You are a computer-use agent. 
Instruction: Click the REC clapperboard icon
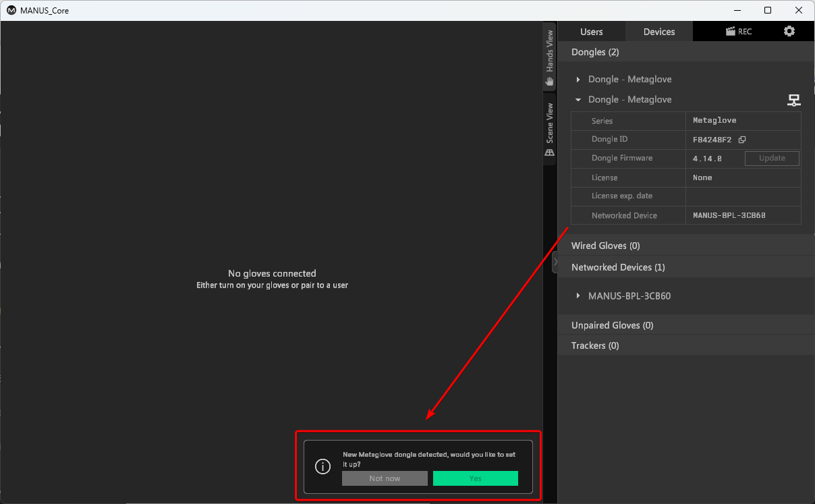(730, 32)
